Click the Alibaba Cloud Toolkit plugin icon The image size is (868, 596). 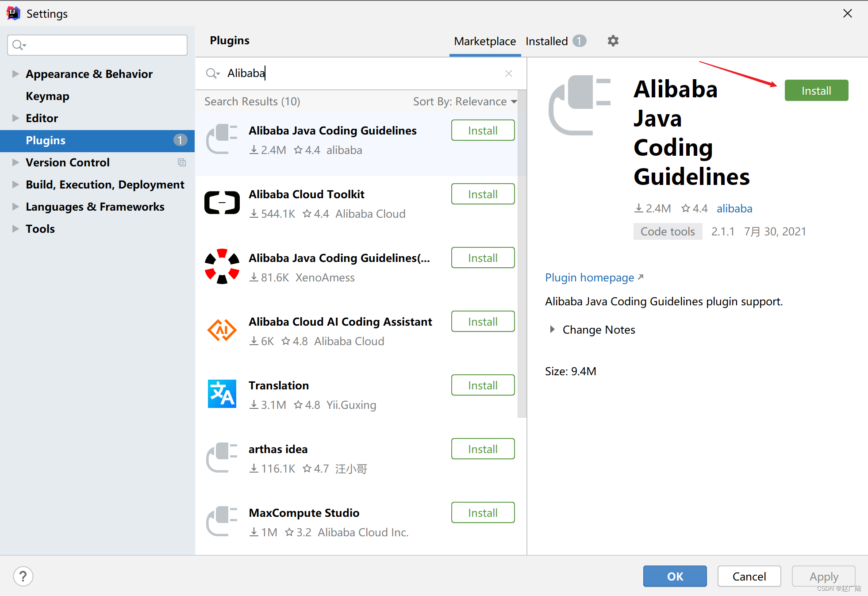(222, 203)
